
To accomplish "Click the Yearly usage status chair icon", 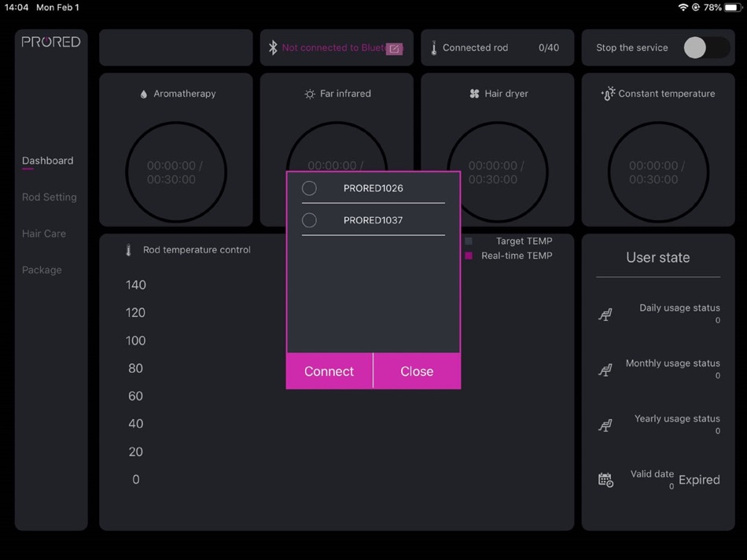I will pos(605,426).
